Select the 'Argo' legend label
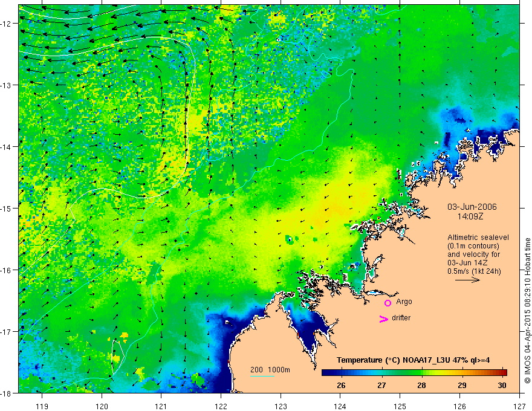 pos(404,302)
